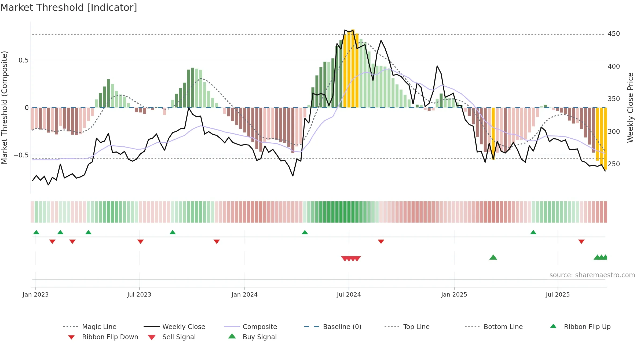Click the −0.5 left axis tick label
The image size is (644, 362).
[21, 155]
